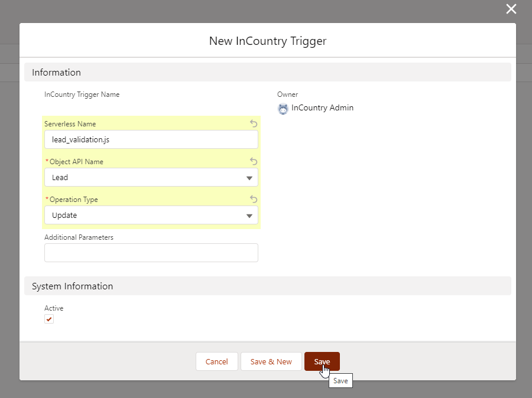532x398 pixels.
Task: Click the Owner avatar icon
Action: pyautogui.click(x=283, y=109)
